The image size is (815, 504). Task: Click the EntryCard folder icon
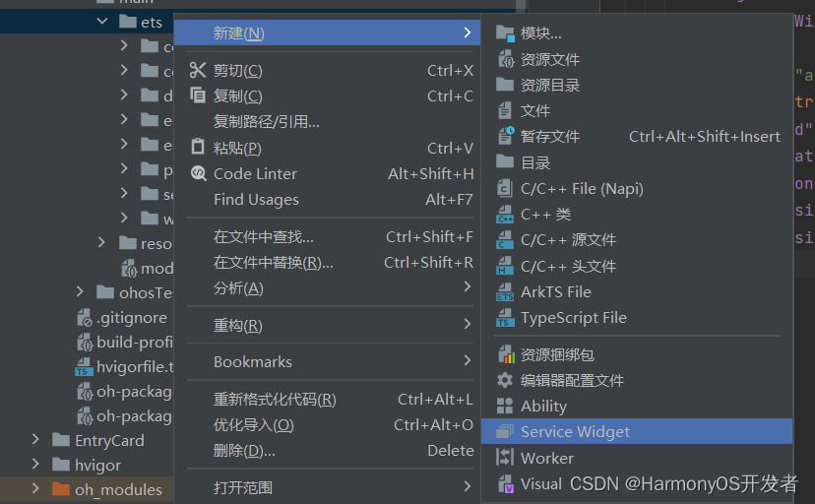pyautogui.click(x=61, y=440)
